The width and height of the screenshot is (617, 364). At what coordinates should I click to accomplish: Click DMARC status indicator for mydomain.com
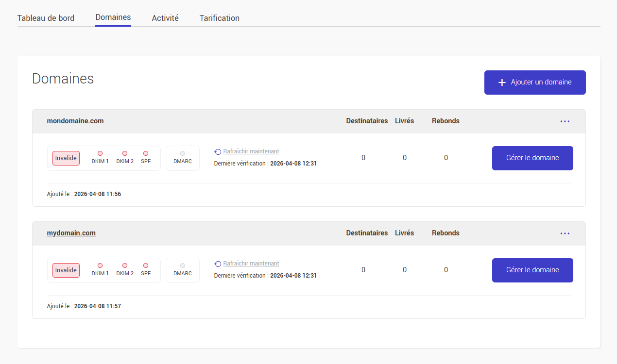point(183,265)
